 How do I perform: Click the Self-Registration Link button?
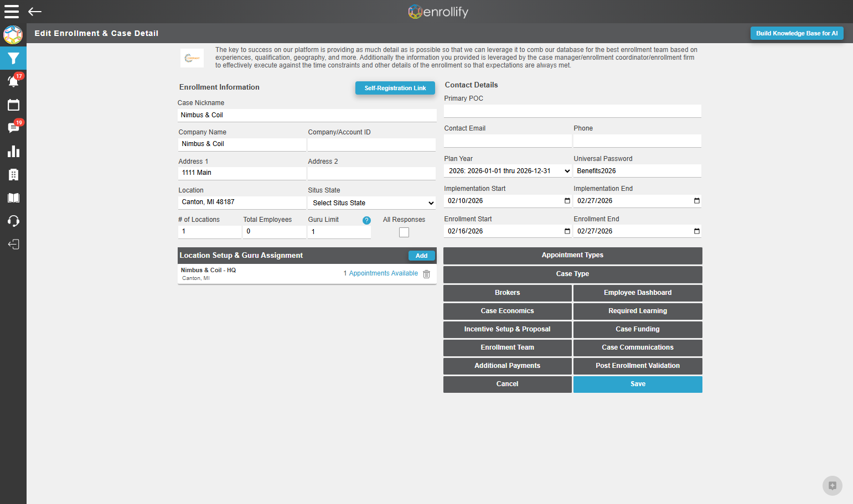[x=395, y=88]
